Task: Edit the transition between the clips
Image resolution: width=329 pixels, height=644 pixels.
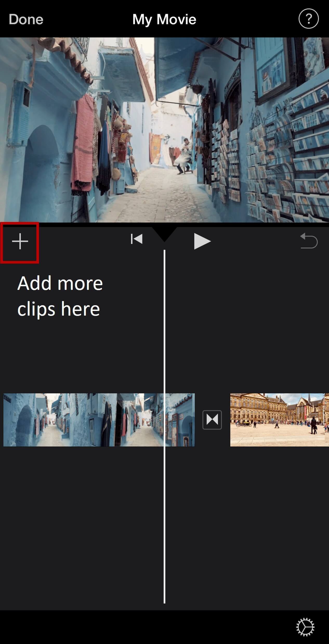Action: (212, 420)
